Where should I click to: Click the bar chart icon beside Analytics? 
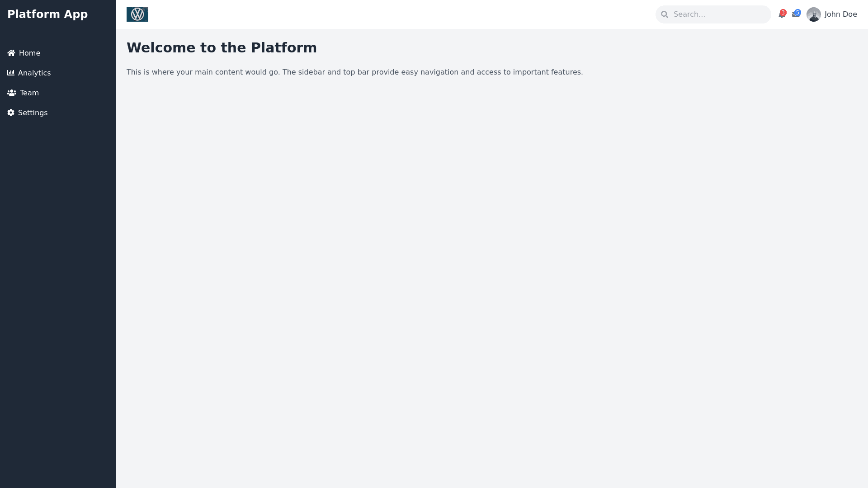[11, 73]
